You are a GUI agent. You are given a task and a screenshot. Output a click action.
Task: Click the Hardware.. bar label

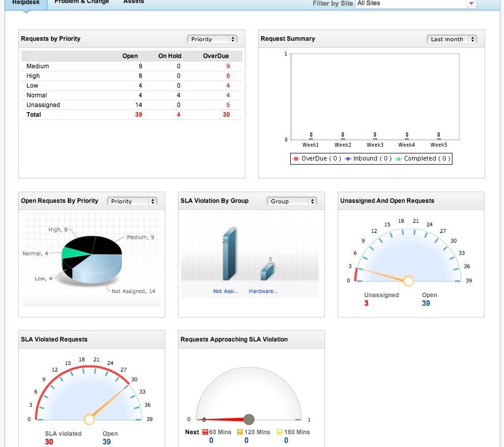point(263,291)
